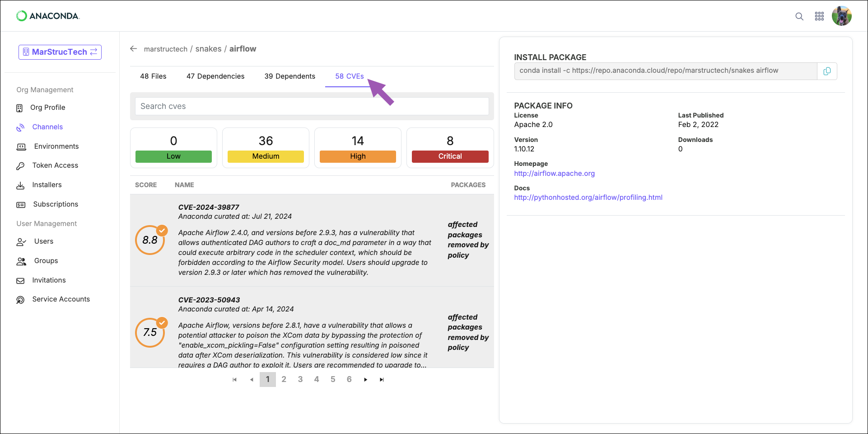Screen dimensions: 868x434
Task: Open Org Profile page
Action: click(48, 108)
